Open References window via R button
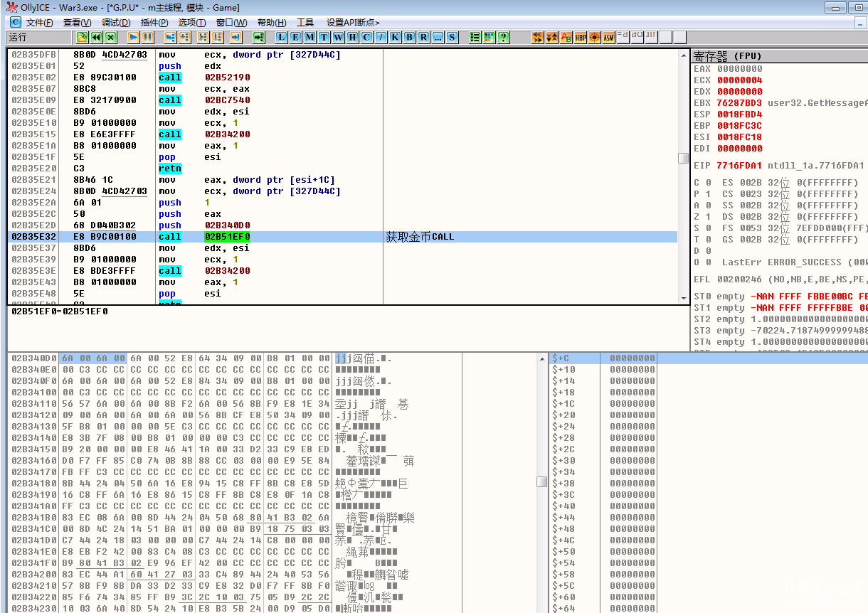The height and width of the screenshot is (613, 868). coord(424,37)
